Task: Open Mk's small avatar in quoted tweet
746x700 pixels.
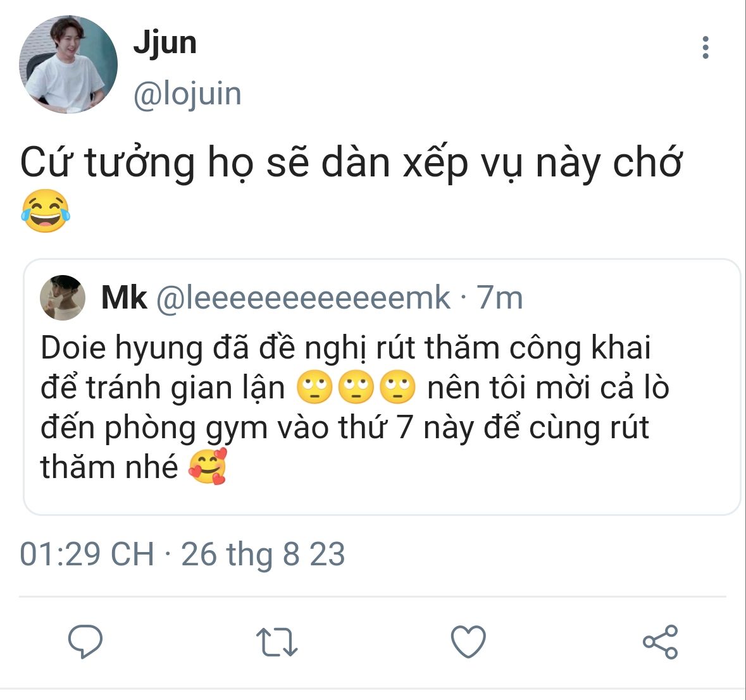Action: point(63,298)
